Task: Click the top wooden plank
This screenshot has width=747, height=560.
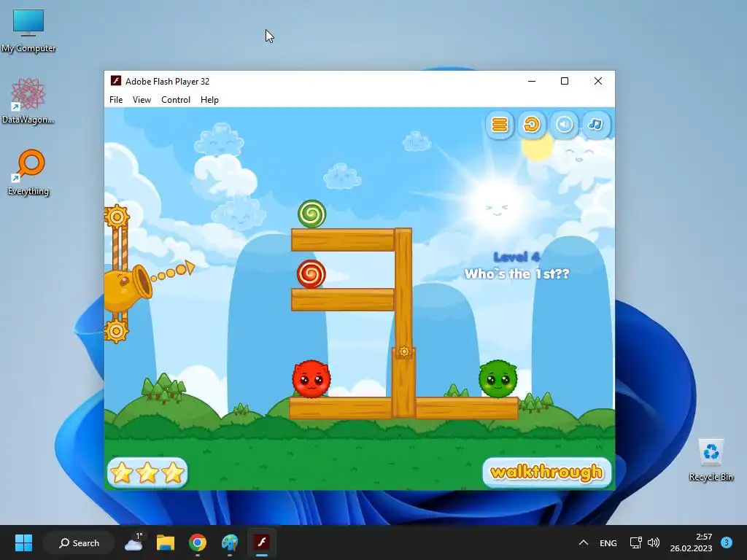Action: coord(343,239)
